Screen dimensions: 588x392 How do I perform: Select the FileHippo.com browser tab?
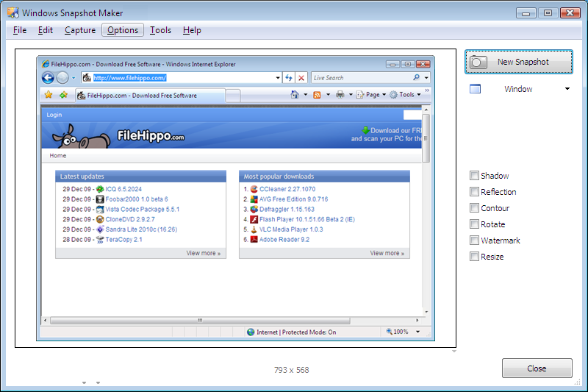(151, 96)
